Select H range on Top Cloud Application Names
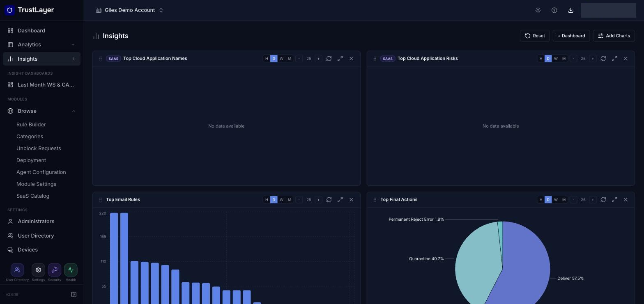Viewport: 644px width, 304px height. [x=267, y=59]
